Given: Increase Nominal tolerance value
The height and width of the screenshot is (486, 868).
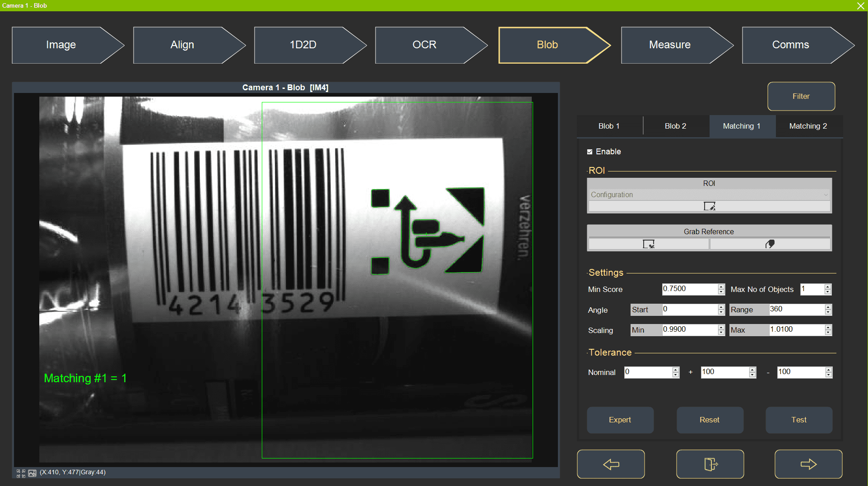Looking at the screenshot, I should coord(676,370).
